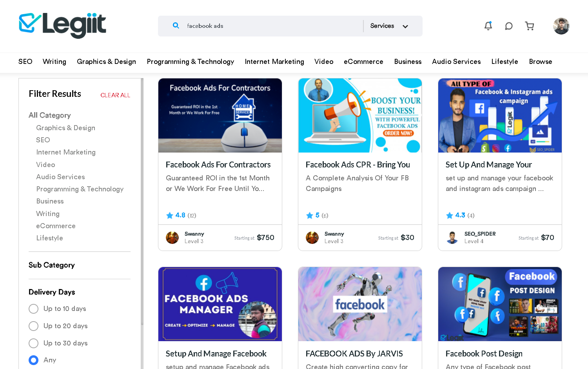Screen dimensions: 588x369
Task: Filter by Audio Services category
Action: click(60, 177)
